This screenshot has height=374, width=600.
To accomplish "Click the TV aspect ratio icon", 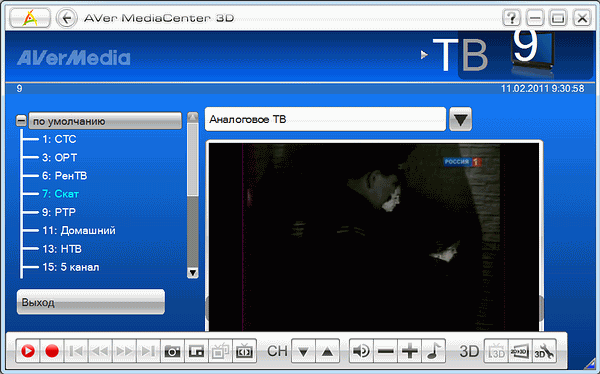I will tap(245, 351).
